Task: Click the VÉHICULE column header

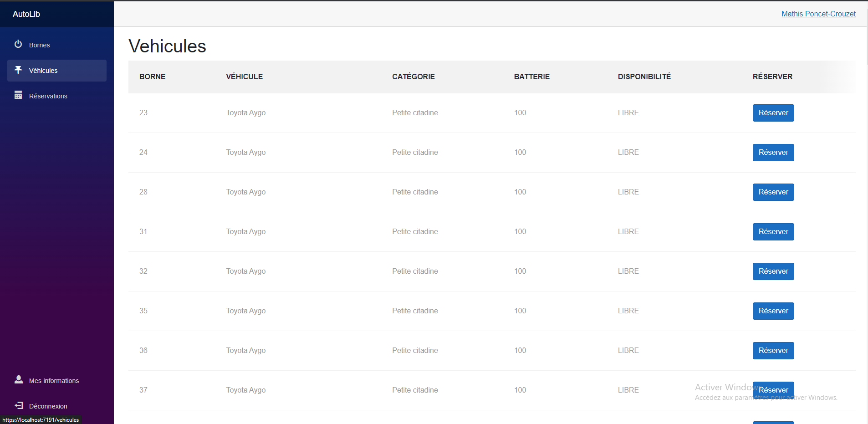Action: tap(245, 77)
